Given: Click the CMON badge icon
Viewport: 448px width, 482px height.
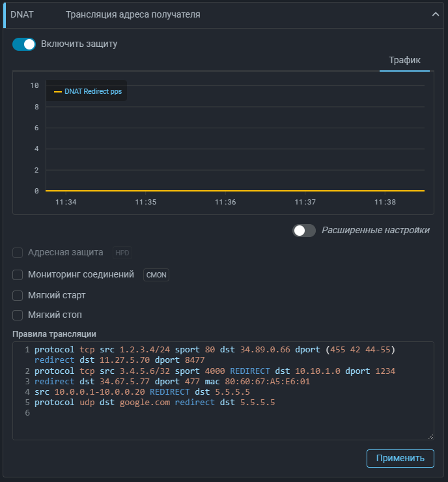Looking at the screenshot, I should point(156,275).
